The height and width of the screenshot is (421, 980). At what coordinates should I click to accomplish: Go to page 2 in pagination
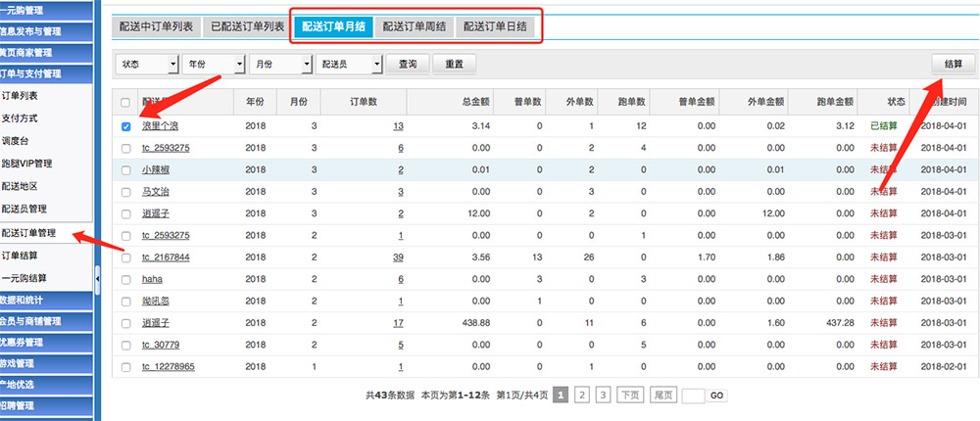(582, 395)
